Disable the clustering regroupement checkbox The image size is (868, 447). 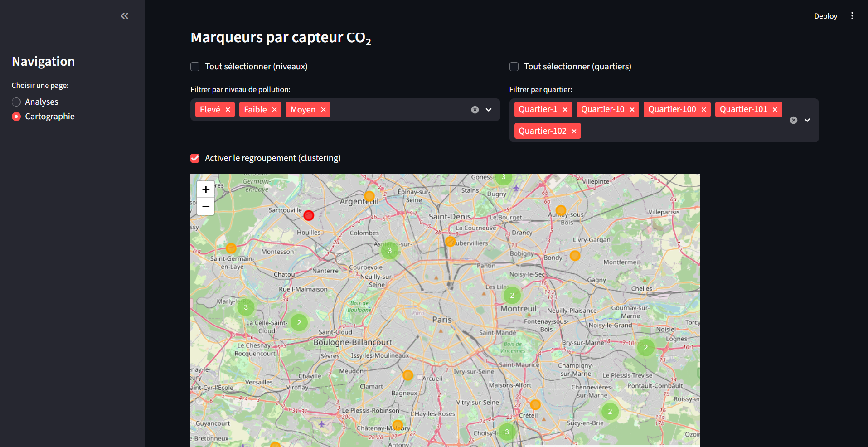point(195,158)
